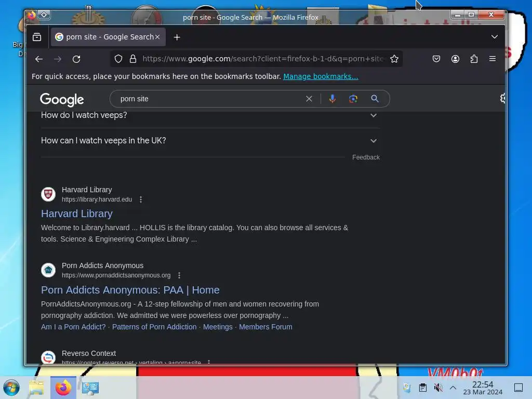Open the extensions puzzle icon
532x399 pixels.
tap(474, 59)
